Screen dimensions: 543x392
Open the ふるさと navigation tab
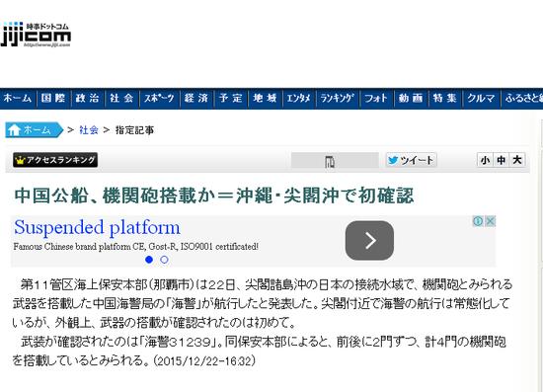coord(522,99)
